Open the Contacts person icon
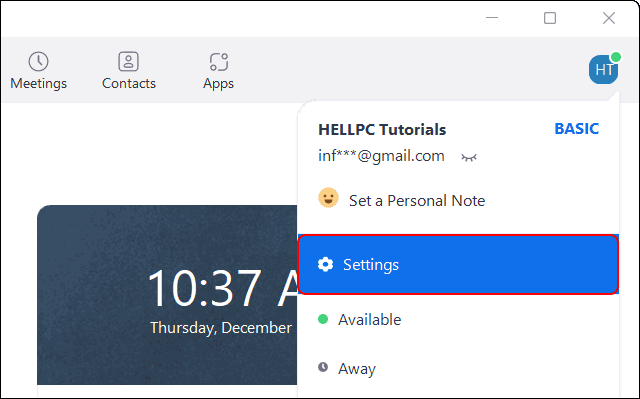Screen dimensions: 640x399 (x=129, y=62)
